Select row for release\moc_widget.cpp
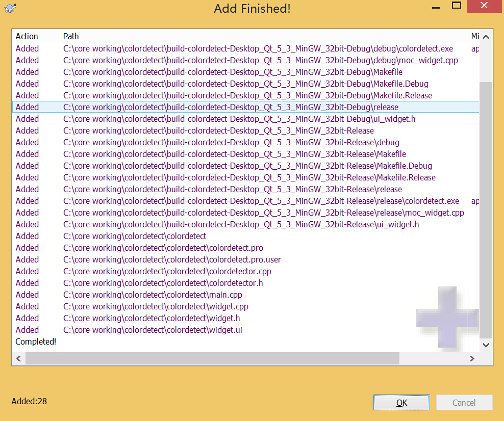Viewport: 504px width, 421px height. (x=245, y=213)
